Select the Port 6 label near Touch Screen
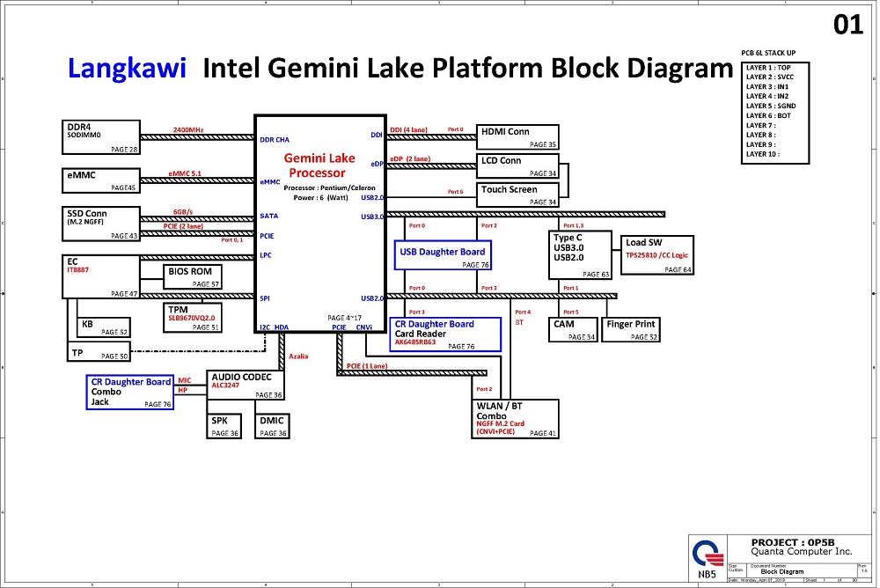This screenshot has height=588, width=880. [456, 192]
